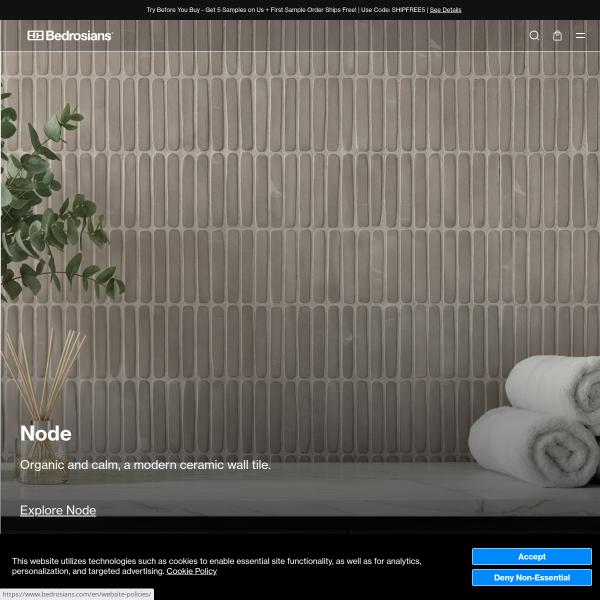Click the SHIPFREE5 promo code text
The height and width of the screenshot is (600, 600).
point(408,9)
